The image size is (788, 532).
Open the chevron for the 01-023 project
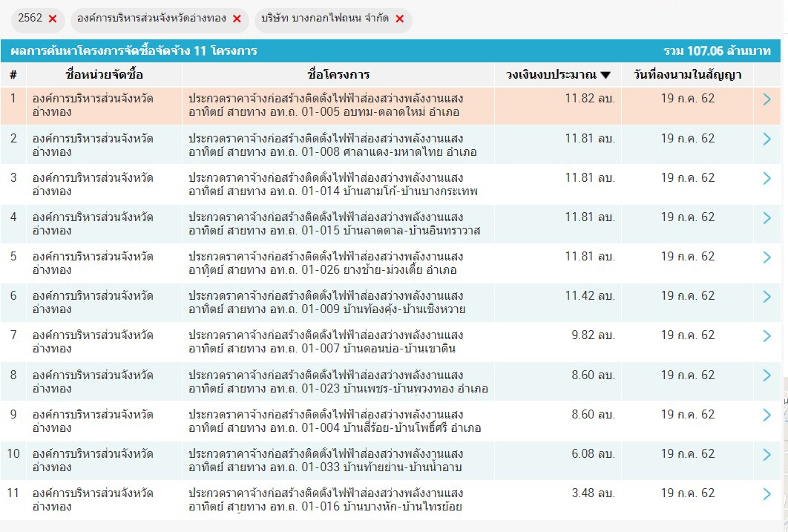click(x=766, y=375)
